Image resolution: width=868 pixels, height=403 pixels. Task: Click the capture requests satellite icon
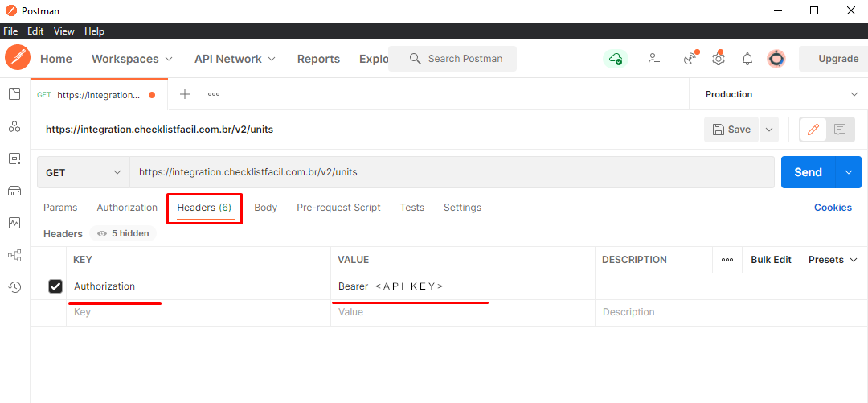tap(690, 58)
